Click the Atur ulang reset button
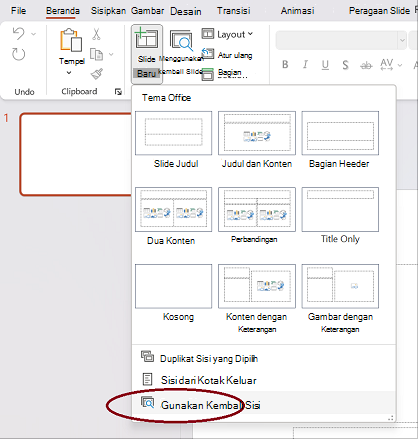The image size is (418, 439). (227, 55)
